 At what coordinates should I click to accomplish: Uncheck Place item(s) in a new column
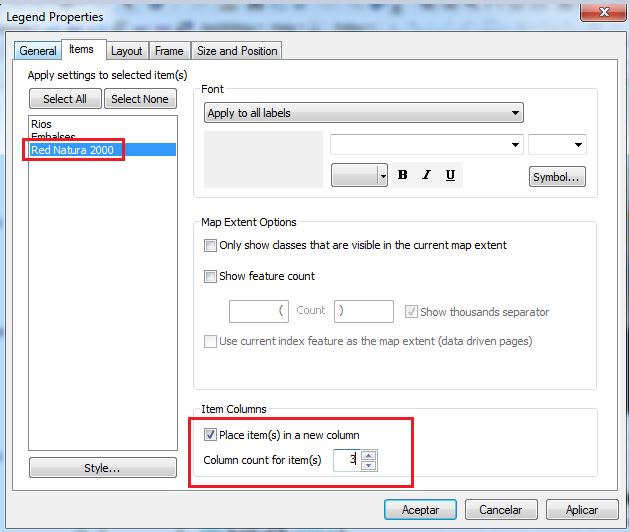coord(210,435)
